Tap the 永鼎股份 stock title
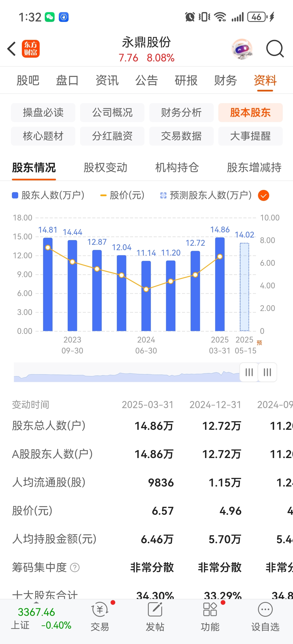 pyautogui.click(x=146, y=42)
